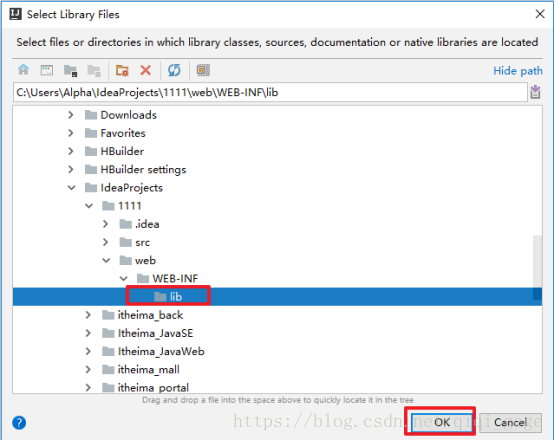Viewport: 554px width, 441px height.
Task: Collapse the IdeaProjects folder
Action: coord(71,188)
